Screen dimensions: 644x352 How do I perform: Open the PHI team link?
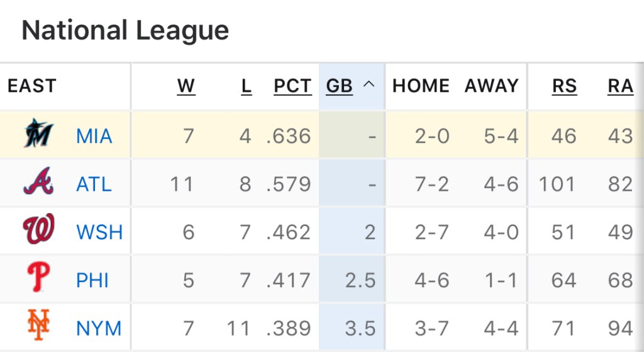[92, 280]
